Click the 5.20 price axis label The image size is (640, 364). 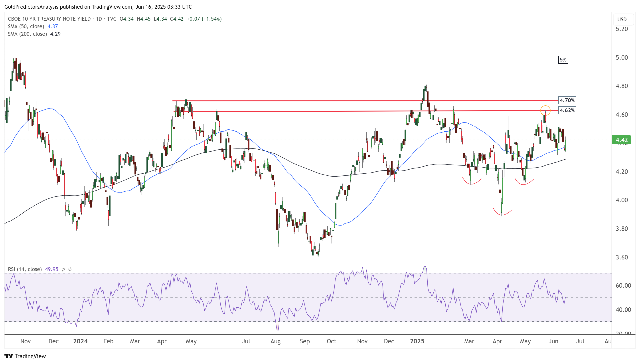point(622,29)
